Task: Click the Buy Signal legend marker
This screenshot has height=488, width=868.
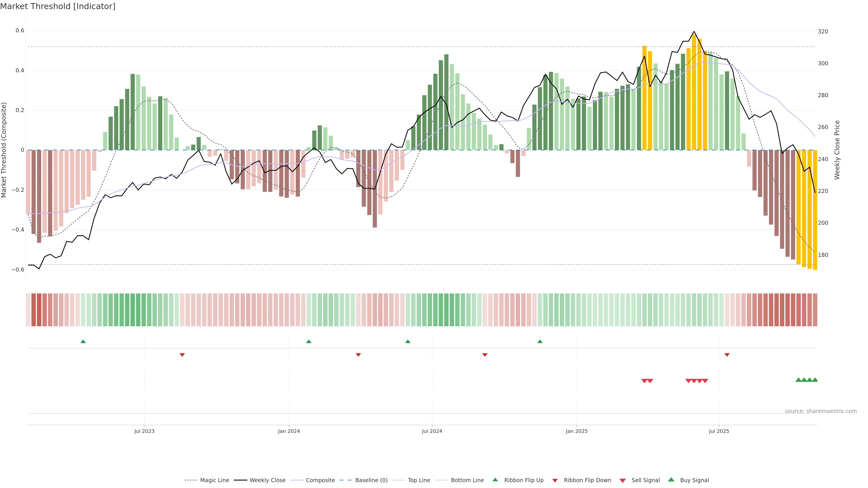Action: 671,480
